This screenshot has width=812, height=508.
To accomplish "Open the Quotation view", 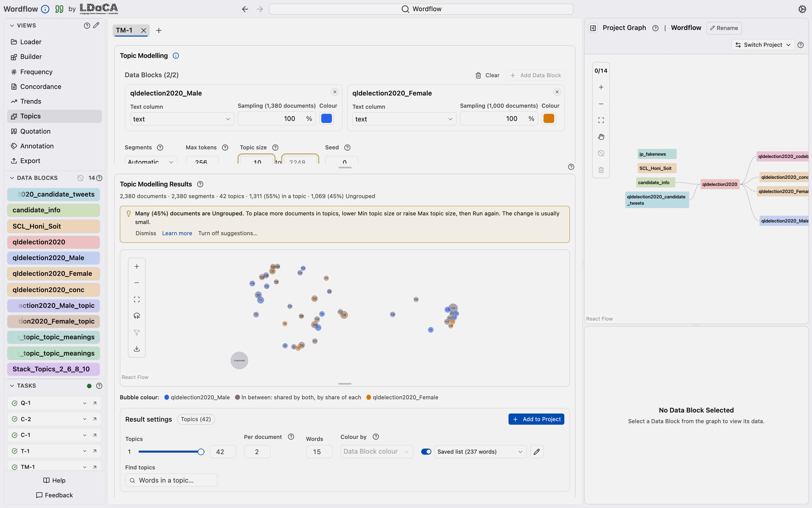I will pyautogui.click(x=54, y=131).
